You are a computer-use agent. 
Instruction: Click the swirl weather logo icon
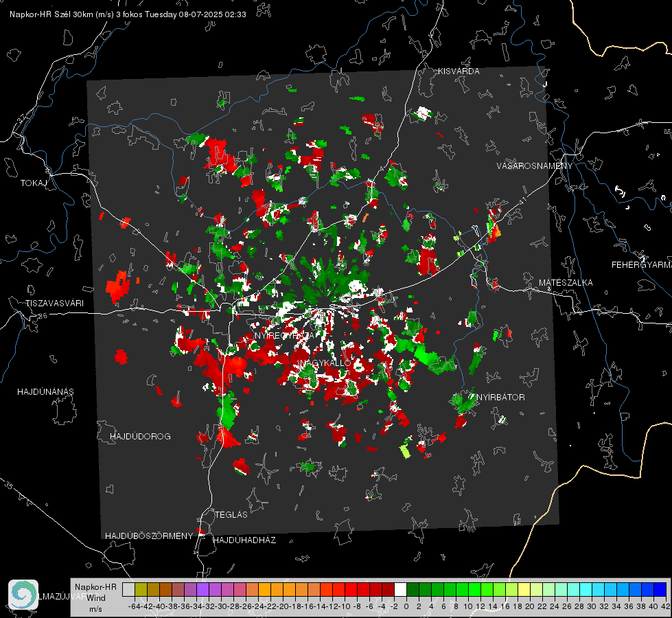(23, 595)
